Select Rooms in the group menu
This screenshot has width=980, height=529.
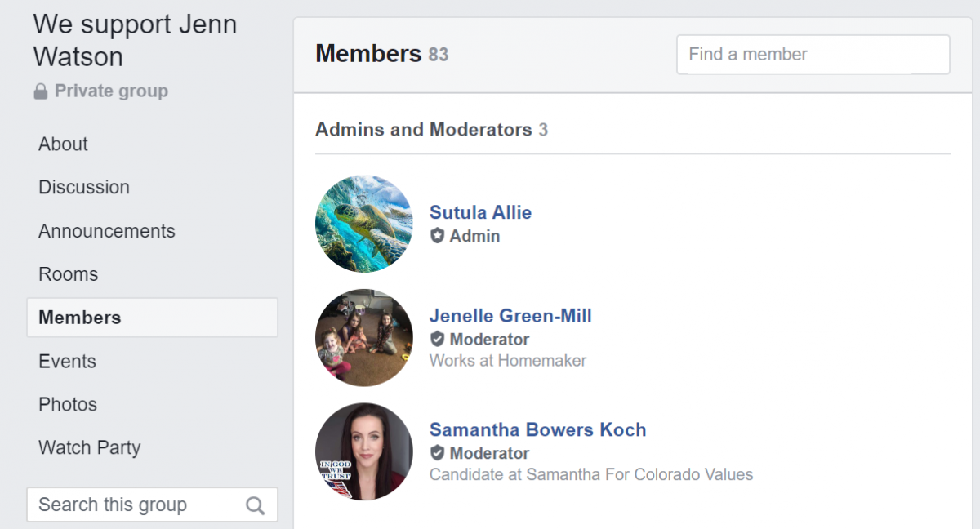[x=69, y=274]
